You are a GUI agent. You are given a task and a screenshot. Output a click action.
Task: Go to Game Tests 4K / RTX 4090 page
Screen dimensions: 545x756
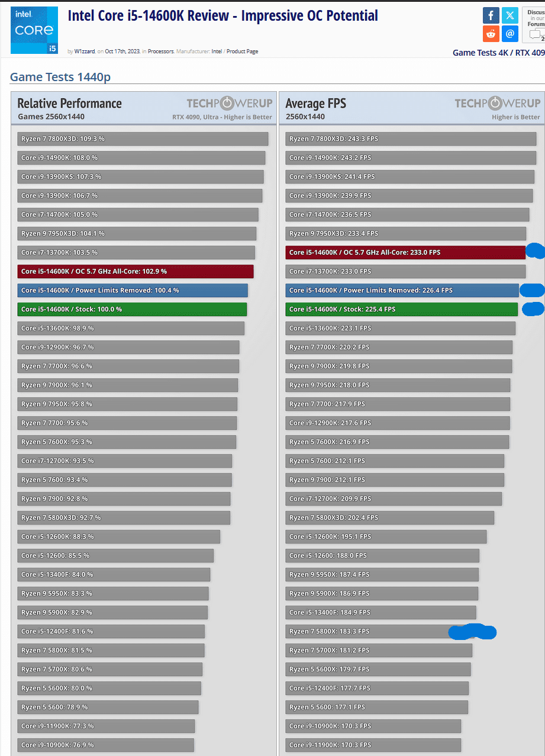pyautogui.click(x=498, y=53)
